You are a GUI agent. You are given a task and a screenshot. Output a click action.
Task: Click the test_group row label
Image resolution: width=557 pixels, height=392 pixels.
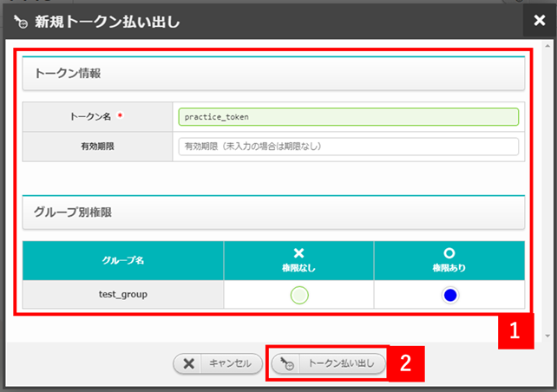click(x=123, y=294)
